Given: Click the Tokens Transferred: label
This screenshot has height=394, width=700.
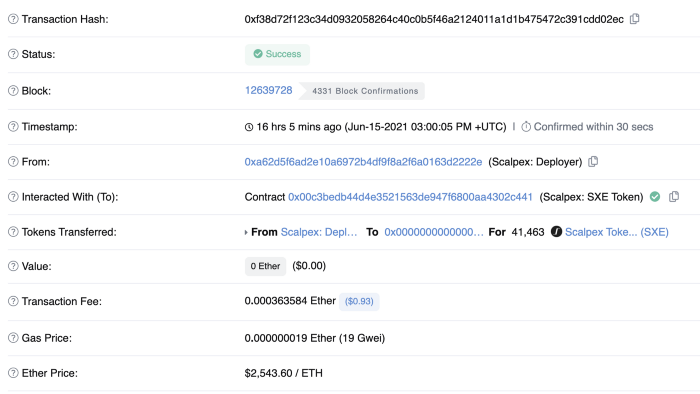Looking at the screenshot, I should [69, 232].
